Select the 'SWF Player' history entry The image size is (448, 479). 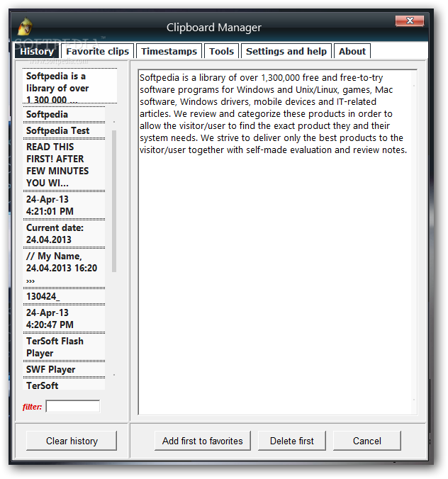coord(64,369)
